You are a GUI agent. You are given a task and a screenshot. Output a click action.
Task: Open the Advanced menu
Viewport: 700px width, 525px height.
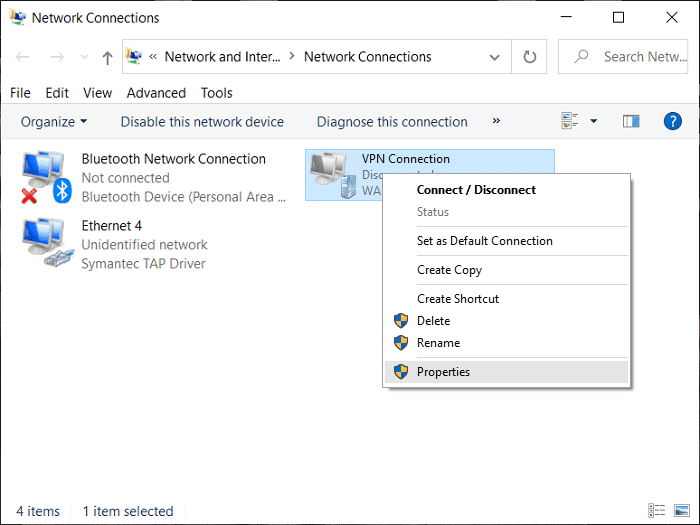[x=156, y=93]
